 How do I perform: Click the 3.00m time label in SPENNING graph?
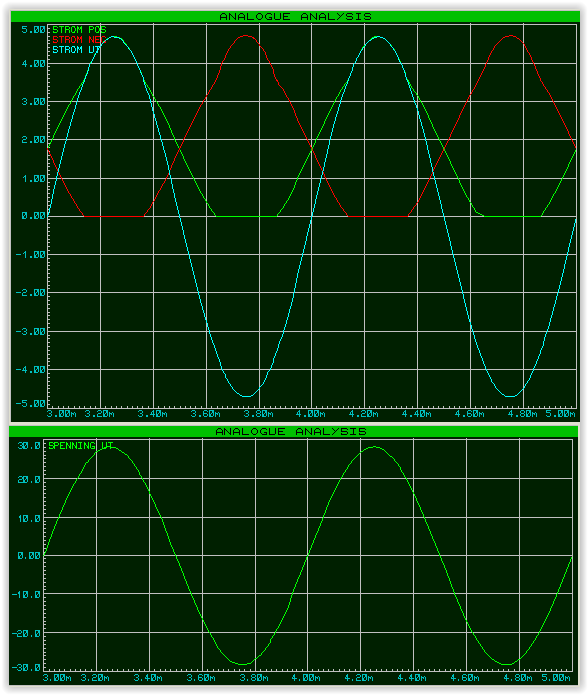[x=57, y=678]
